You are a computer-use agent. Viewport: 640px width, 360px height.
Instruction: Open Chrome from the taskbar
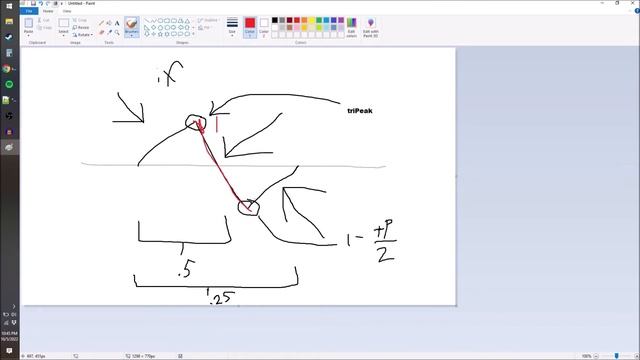pyautogui.click(x=7, y=69)
